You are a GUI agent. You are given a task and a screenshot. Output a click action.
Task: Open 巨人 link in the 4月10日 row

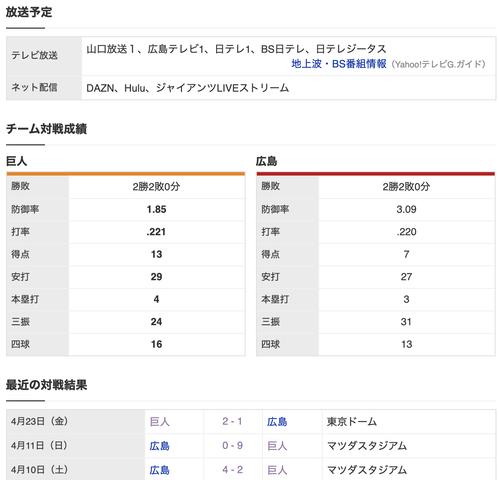tap(277, 470)
